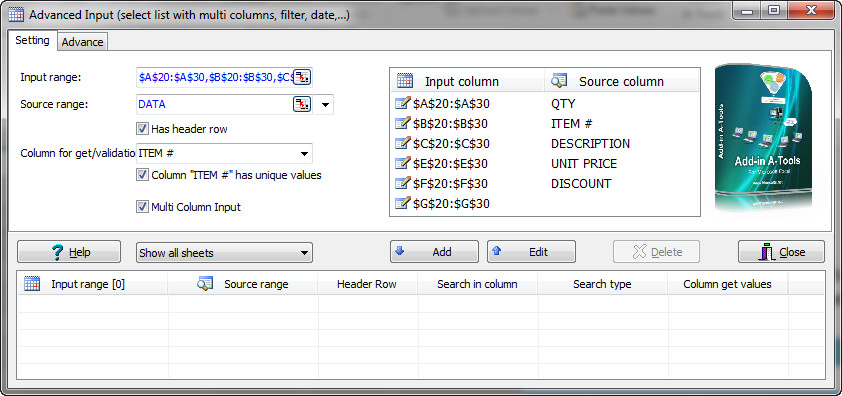The image size is (842, 396).
Task: Click the $A$20:$A$30 input column text
Action: (x=451, y=104)
